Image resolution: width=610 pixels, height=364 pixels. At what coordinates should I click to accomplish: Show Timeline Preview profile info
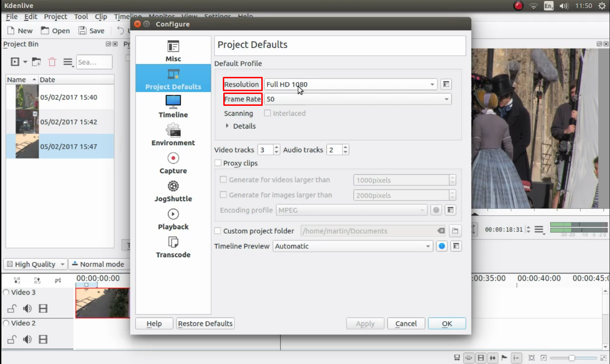tap(442, 246)
